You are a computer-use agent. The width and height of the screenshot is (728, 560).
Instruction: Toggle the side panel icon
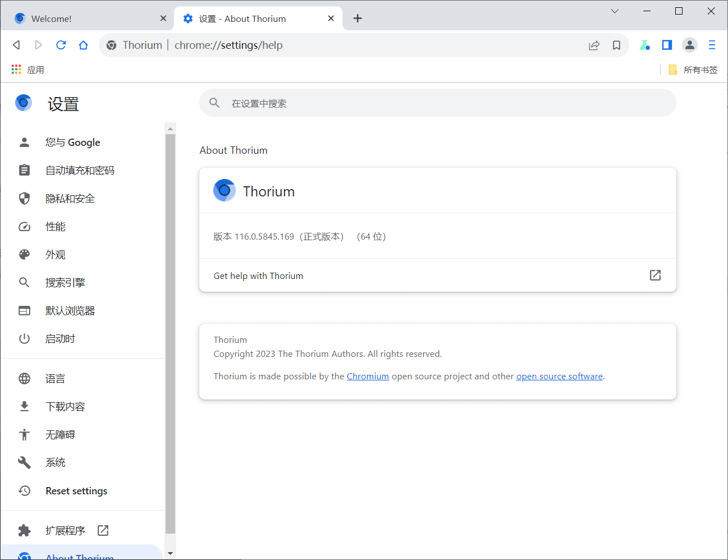pyautogui.click(x=667, y=45)
